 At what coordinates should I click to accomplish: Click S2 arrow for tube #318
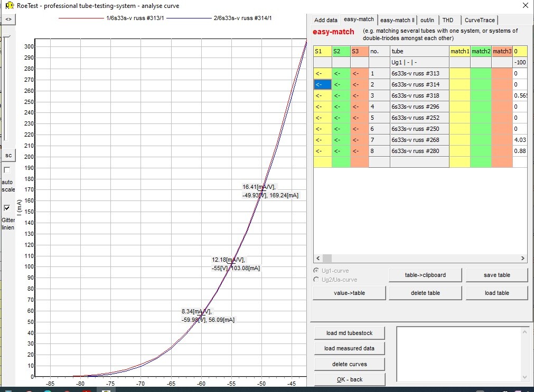(341, 95)
